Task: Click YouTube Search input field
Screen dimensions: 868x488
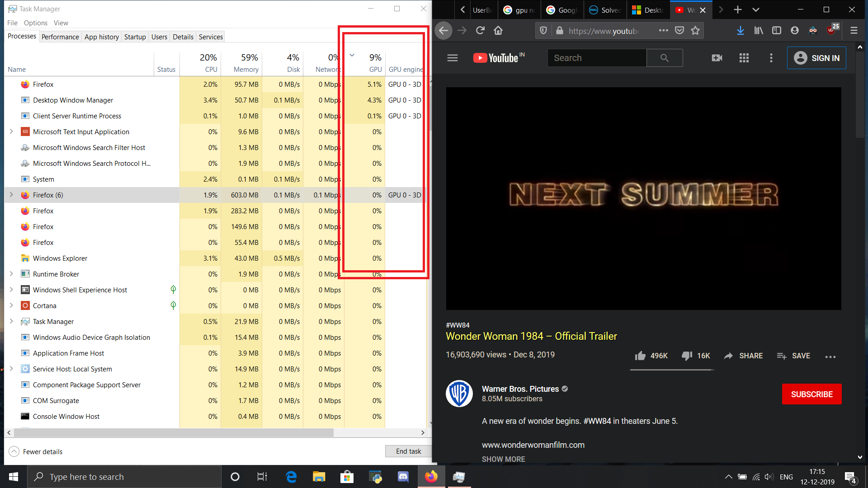Action: click(597, 58)
